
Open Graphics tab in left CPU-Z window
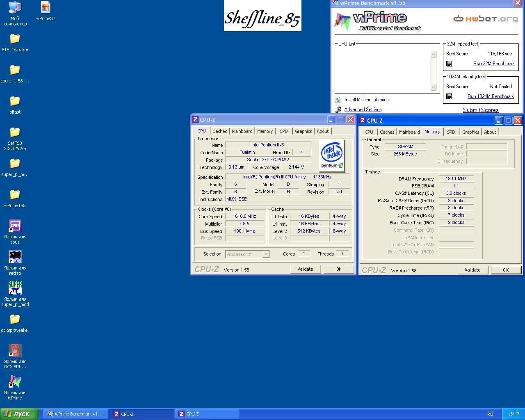click(304, 131)
